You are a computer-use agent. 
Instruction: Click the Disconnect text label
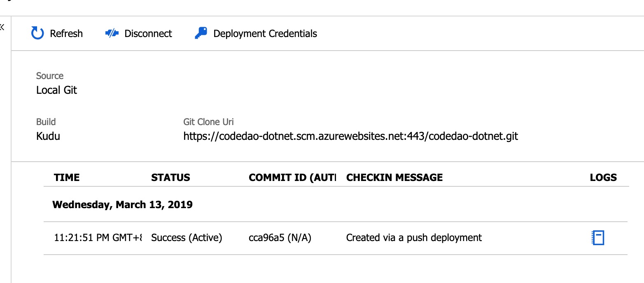(x=148, y=34)
